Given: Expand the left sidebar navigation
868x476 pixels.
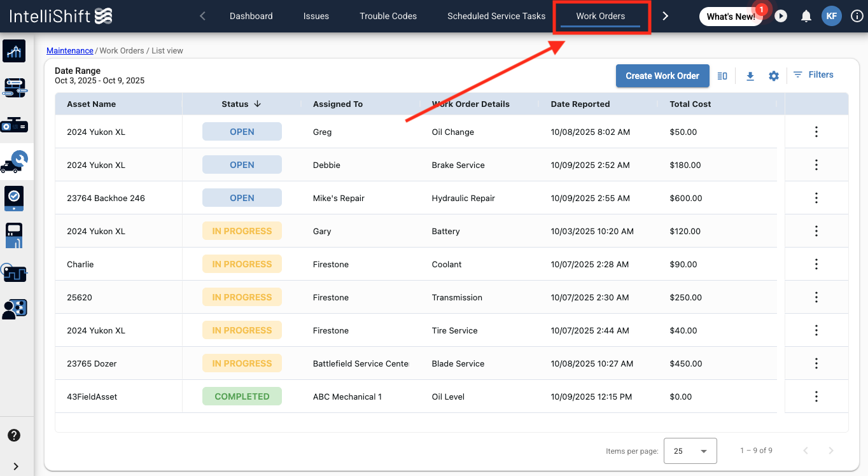Looking at the screenshot, I should pyautogui.click(x=16, y=466).
